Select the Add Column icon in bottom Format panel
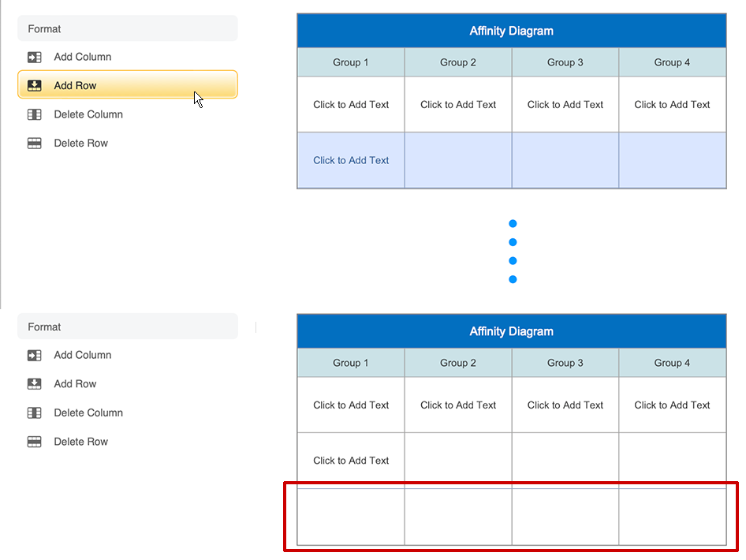This screenshot has width=746, height=560. coord(34,355)
